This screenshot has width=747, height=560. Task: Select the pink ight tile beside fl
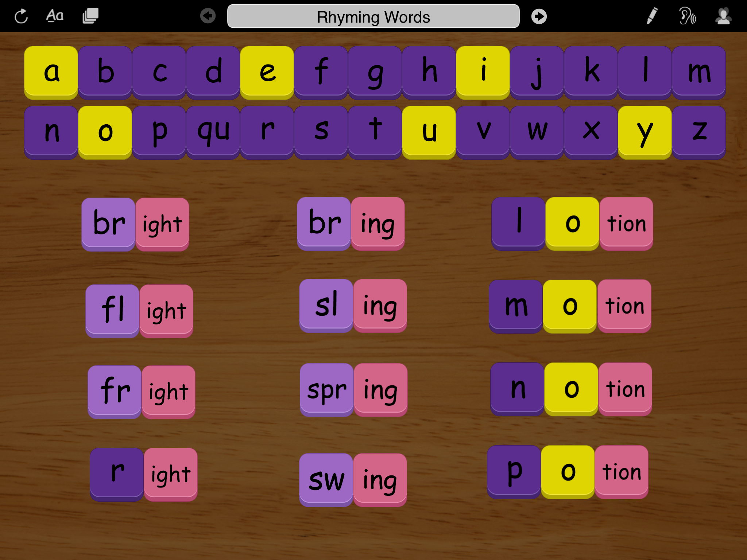166,310
